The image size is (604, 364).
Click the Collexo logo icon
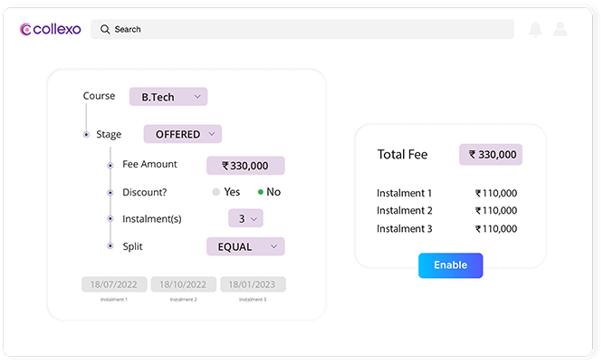point(25,29)
